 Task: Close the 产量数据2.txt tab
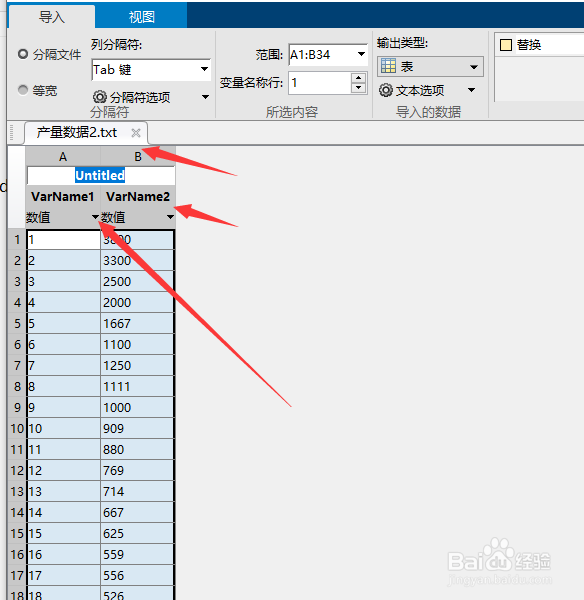(135, 133)
